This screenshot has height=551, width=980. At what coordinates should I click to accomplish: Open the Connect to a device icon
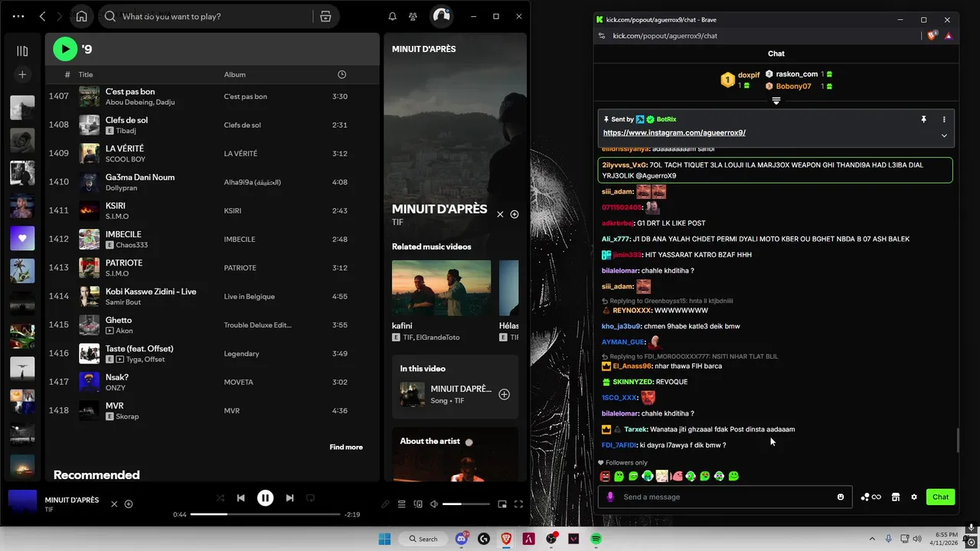pos(418,504)
